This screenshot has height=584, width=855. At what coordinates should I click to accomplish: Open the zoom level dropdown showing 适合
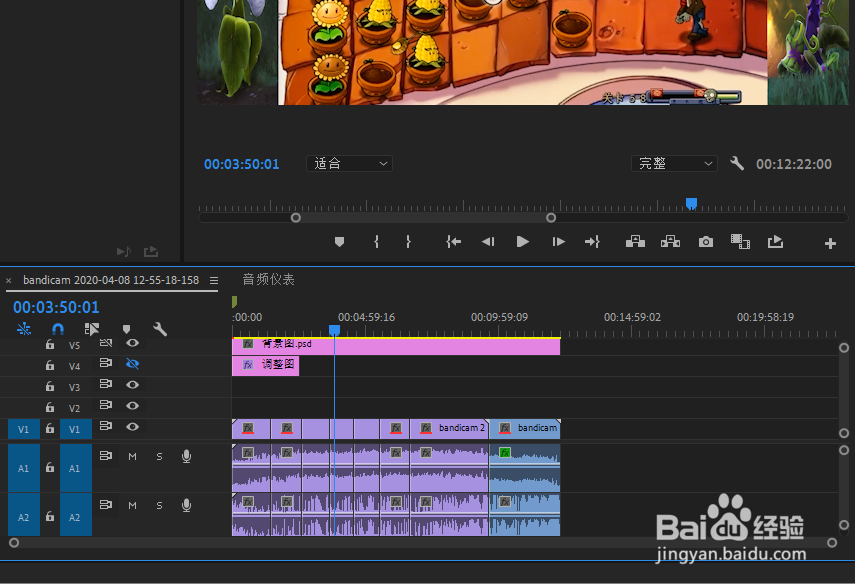point(350,164)
